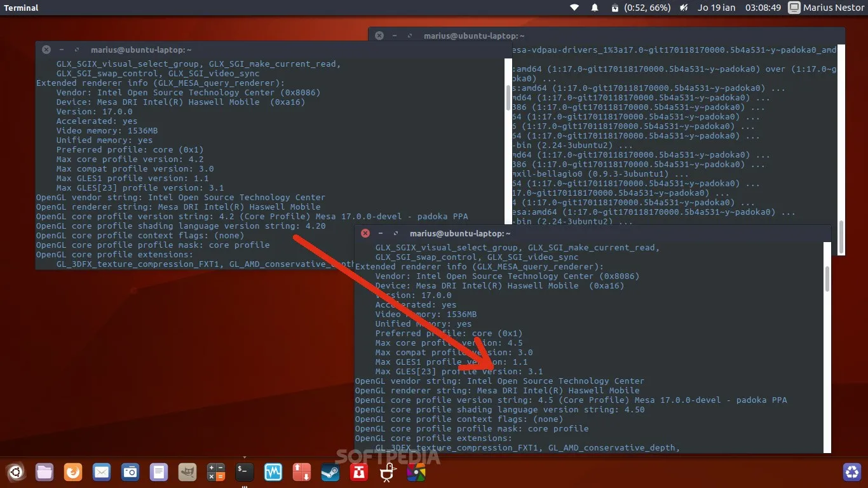Click the Terminal icon in the dock
This screenshot has width=868, height=488.
tap(245, 472)
